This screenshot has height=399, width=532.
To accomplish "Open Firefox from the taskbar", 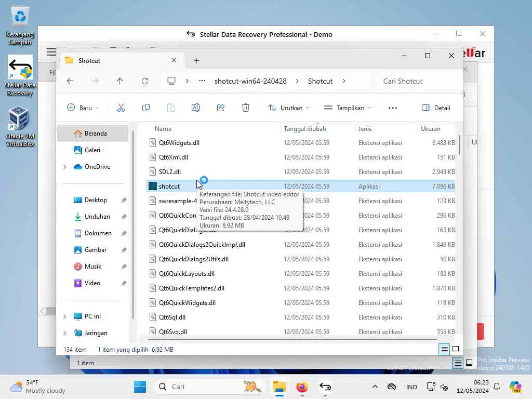I will click(302, 387).
